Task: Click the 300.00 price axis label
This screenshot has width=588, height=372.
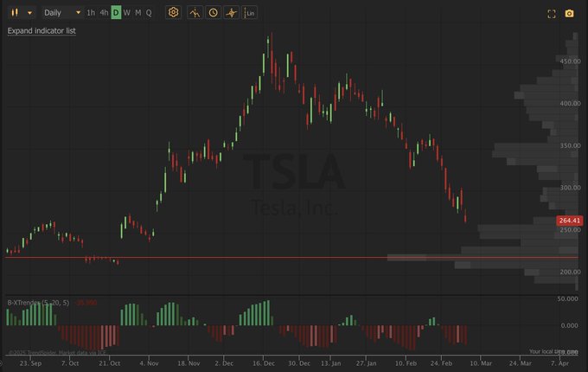Action: pos(570,188)
